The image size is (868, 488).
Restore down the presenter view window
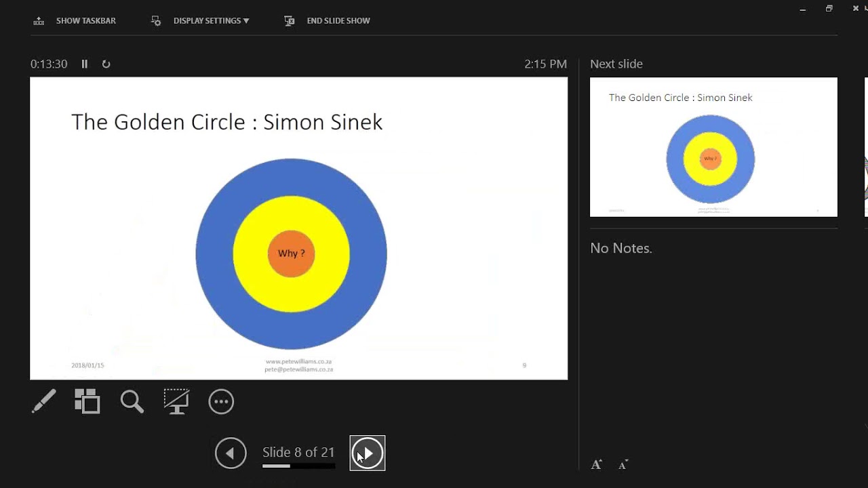point(829,8)
